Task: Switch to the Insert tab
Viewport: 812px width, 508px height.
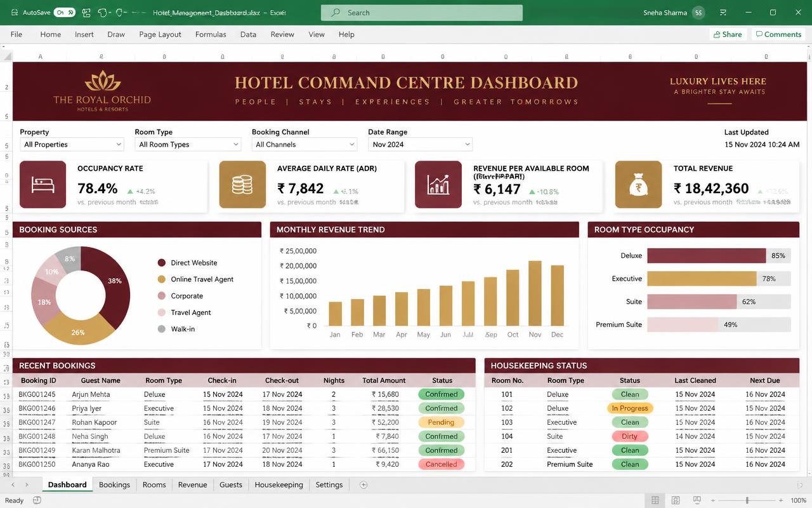Action: click(x=84, y=34)
